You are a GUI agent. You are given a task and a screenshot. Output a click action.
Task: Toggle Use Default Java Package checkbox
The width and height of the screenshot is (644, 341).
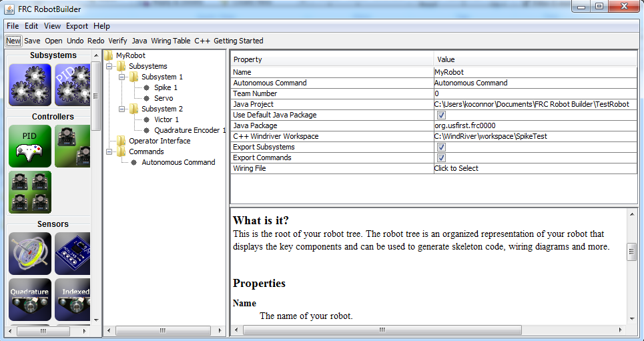pos(441,115)
